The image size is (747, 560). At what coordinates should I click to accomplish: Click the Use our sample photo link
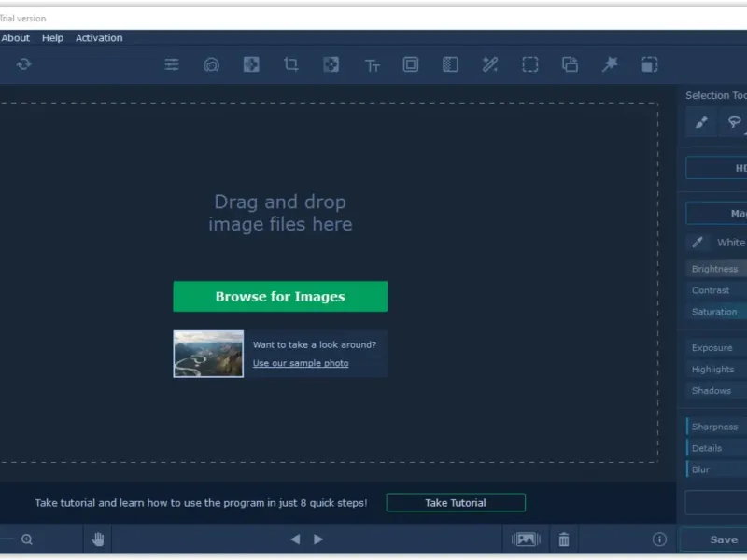[301, 363]
